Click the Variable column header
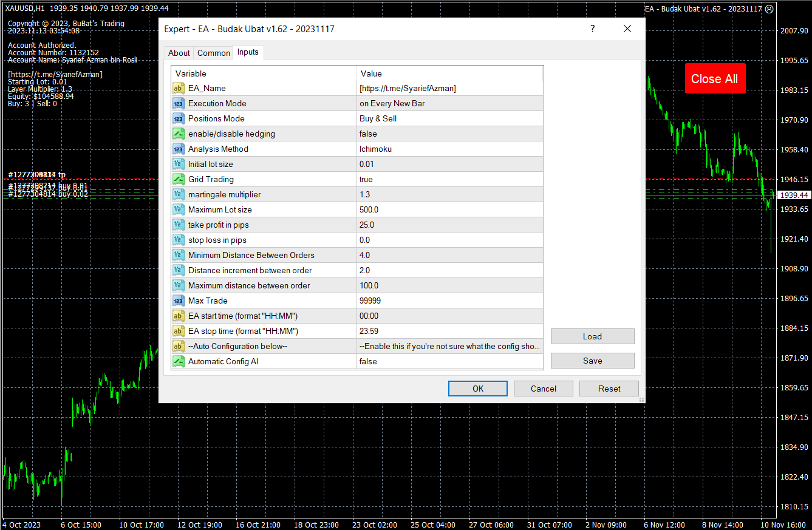Image resolution: width=812 pixels, height=530 pixels. coord(264,73)
